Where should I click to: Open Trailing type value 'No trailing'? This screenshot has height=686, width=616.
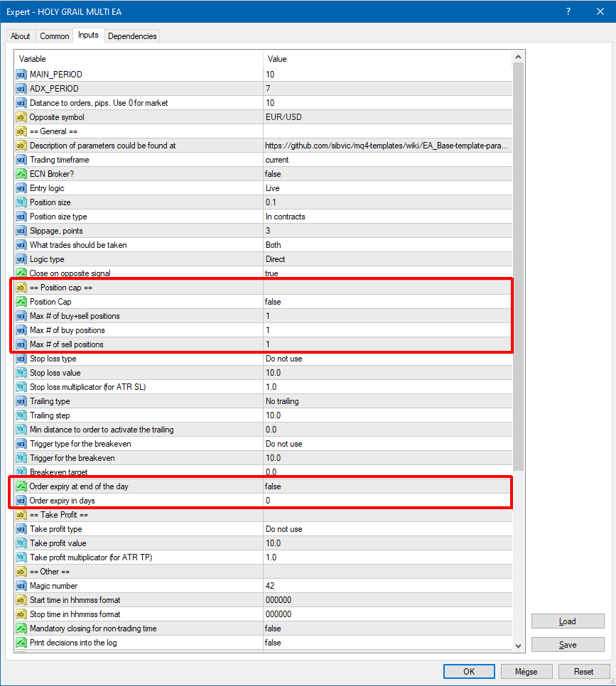coord(387,401)
